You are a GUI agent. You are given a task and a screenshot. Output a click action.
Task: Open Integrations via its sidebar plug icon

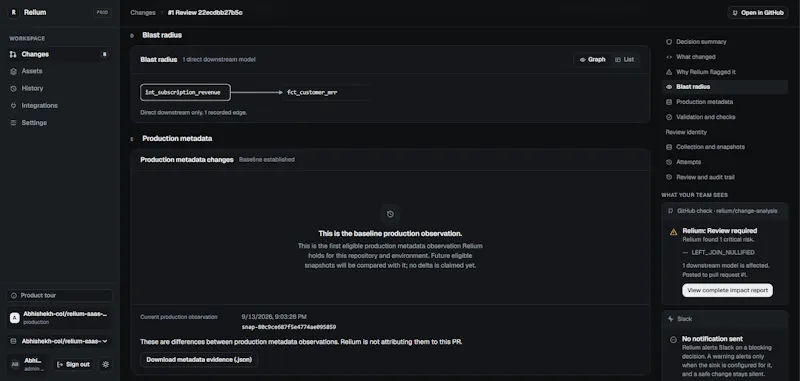click(x=13, y=106)
